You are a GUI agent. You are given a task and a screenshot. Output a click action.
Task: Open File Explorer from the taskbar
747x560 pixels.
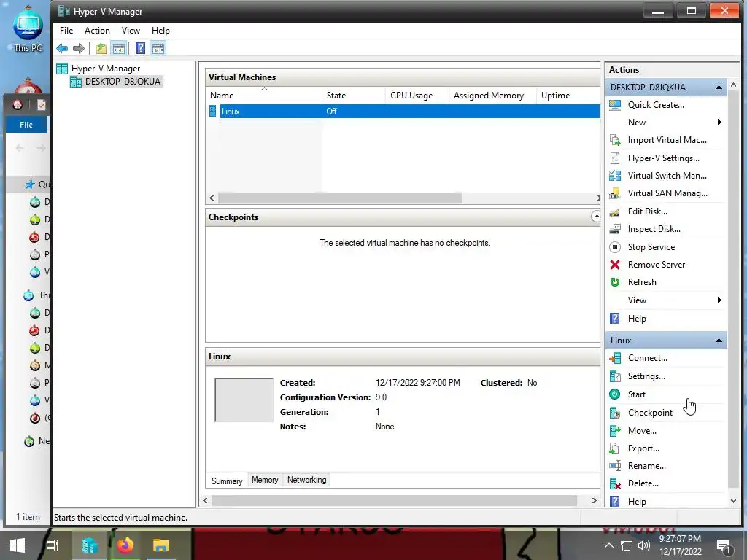coord(160,545)
